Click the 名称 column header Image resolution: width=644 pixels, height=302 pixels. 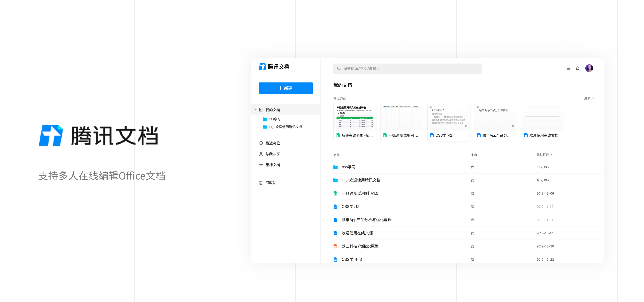pyautogui.click(x=336, y=155)
